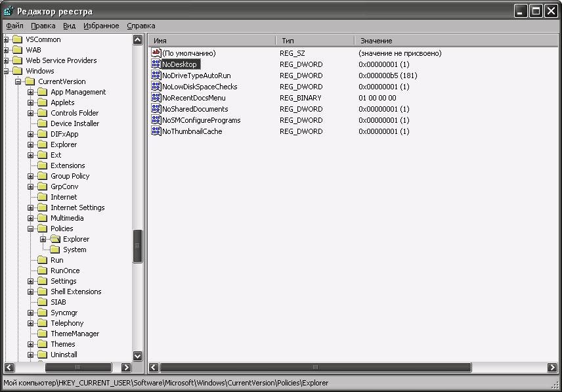Expand the Shell Extensions key

30,292
